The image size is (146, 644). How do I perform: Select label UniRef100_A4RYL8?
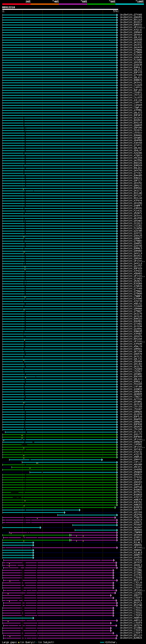[131, 620]
